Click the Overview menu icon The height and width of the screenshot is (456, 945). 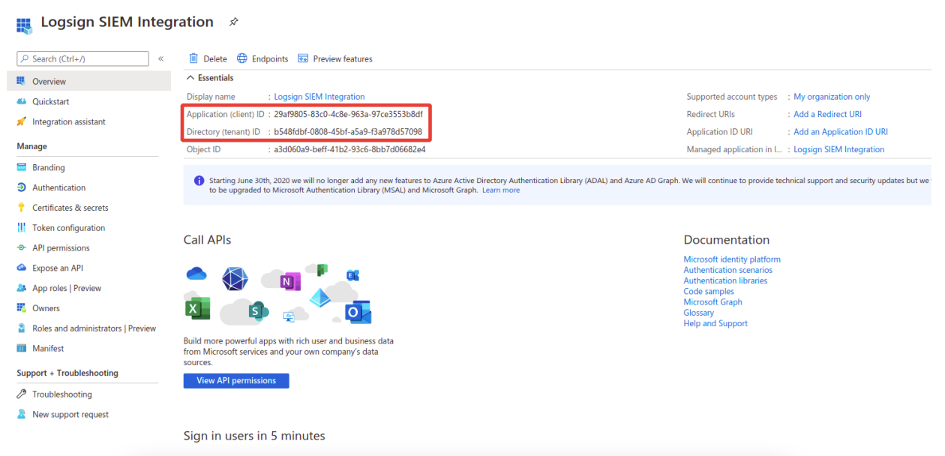(x=21, y=81)
